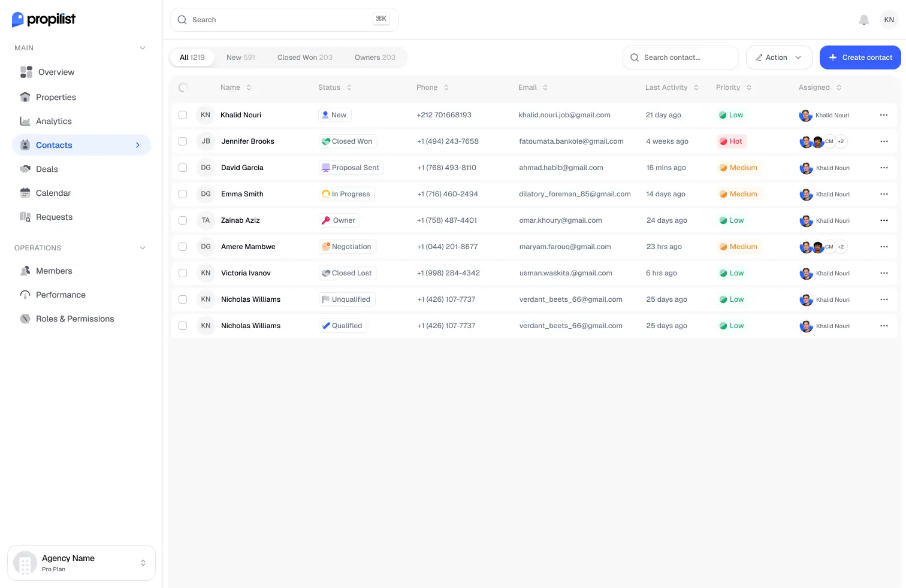
Task: Check the checkbox next to Khalid Nouri
Action: 183,115
